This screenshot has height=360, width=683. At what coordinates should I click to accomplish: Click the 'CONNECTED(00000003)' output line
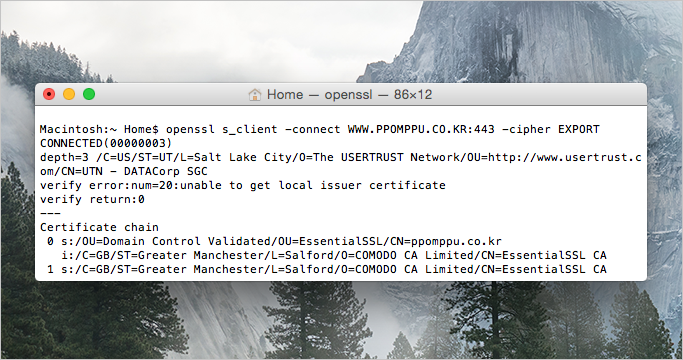106,143
